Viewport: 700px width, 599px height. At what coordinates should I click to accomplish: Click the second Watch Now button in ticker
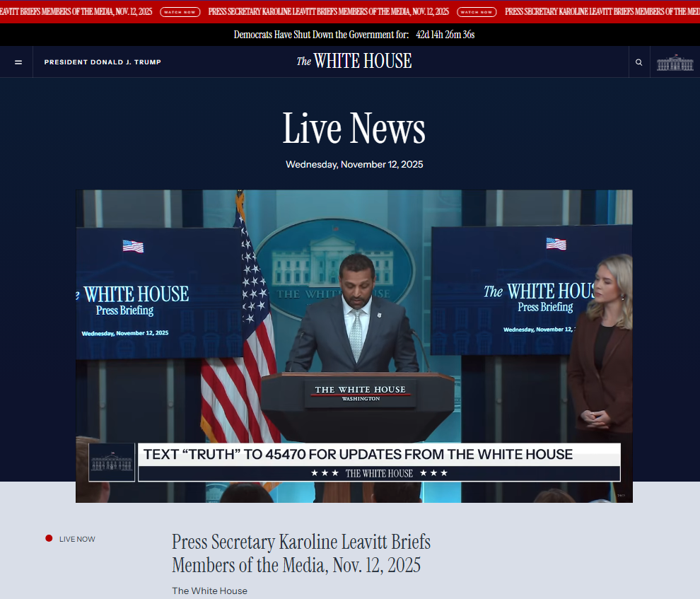click(x=477, y=12)
